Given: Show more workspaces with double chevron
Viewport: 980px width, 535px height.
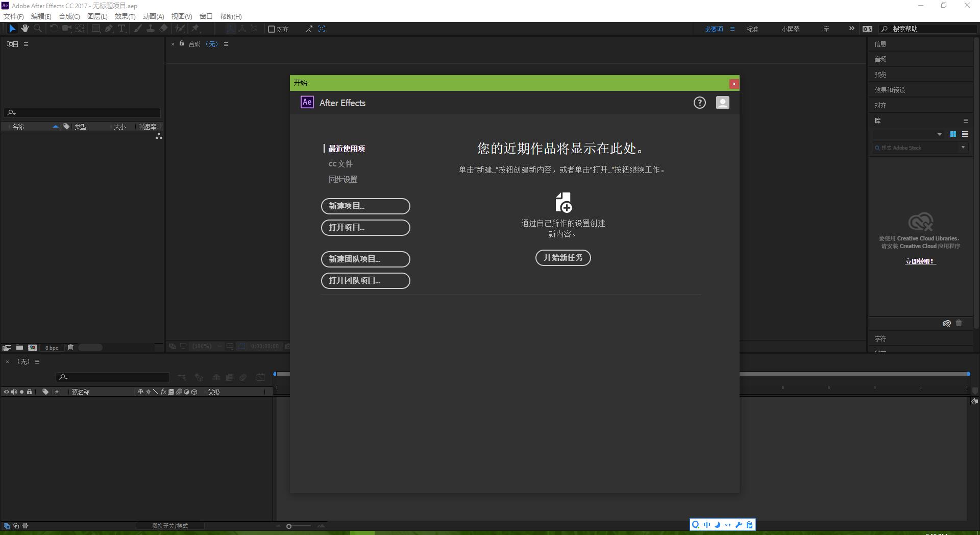Looking at the screenshot, I should (x=851, y=29).
